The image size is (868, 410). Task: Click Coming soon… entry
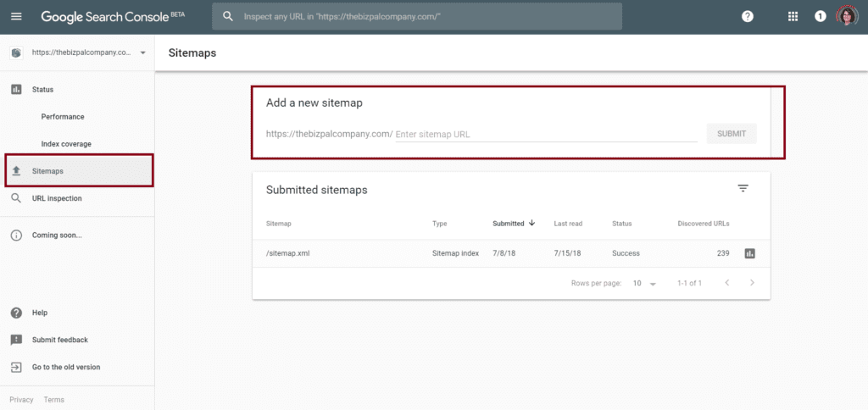click(57, 235)
